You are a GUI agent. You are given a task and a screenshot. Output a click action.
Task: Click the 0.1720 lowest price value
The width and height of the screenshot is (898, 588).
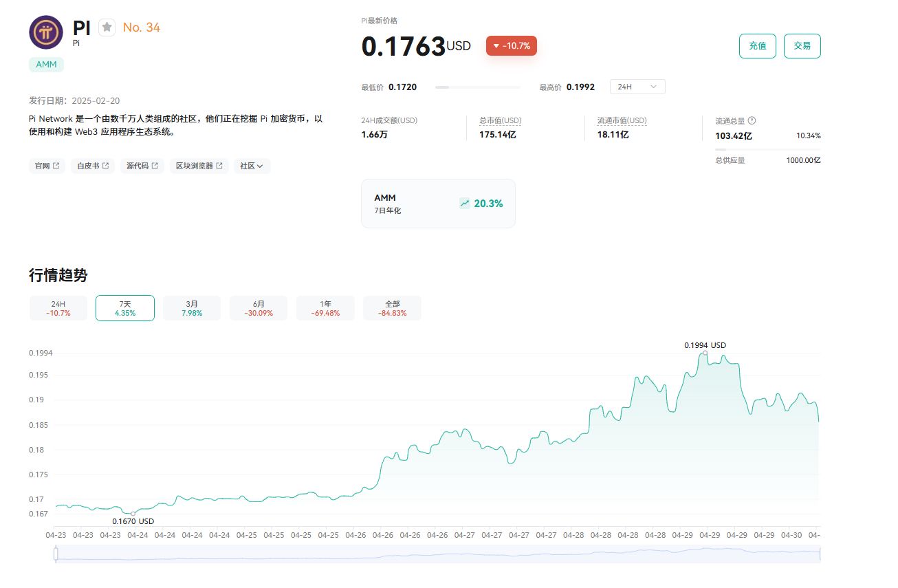(x=402, y=87)
